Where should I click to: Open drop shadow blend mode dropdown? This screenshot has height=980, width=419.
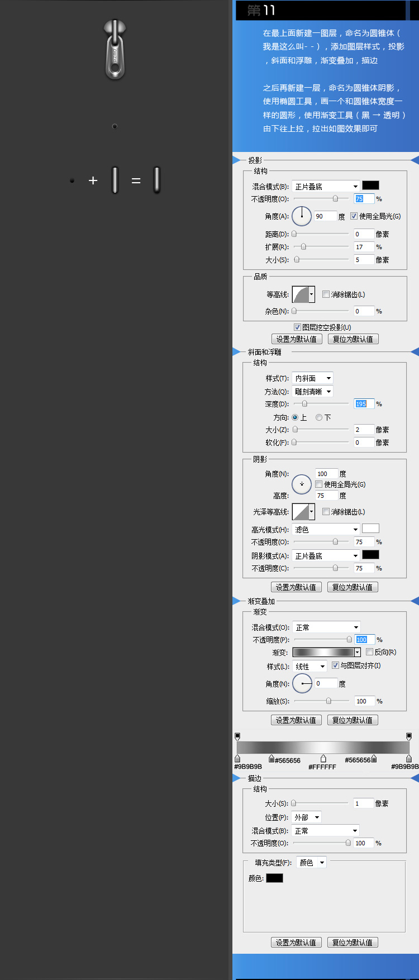pyautogui.click(x=326, y=186)
